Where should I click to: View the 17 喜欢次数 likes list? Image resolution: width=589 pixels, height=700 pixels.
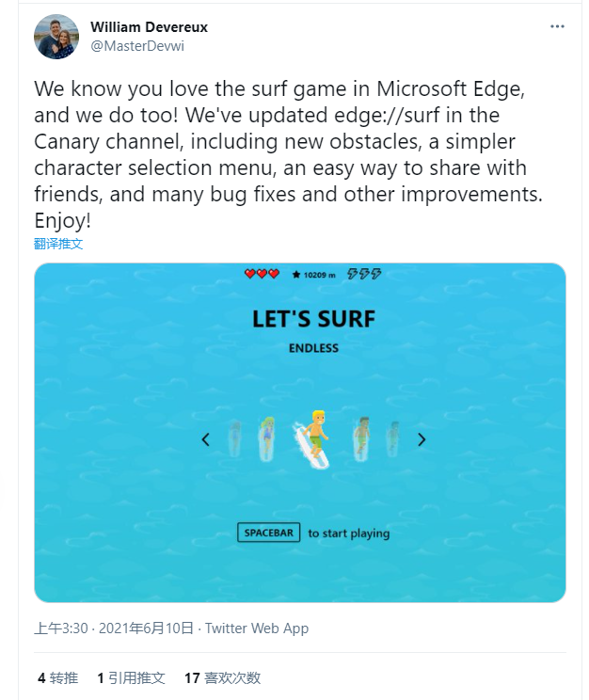tap(222, 677)
